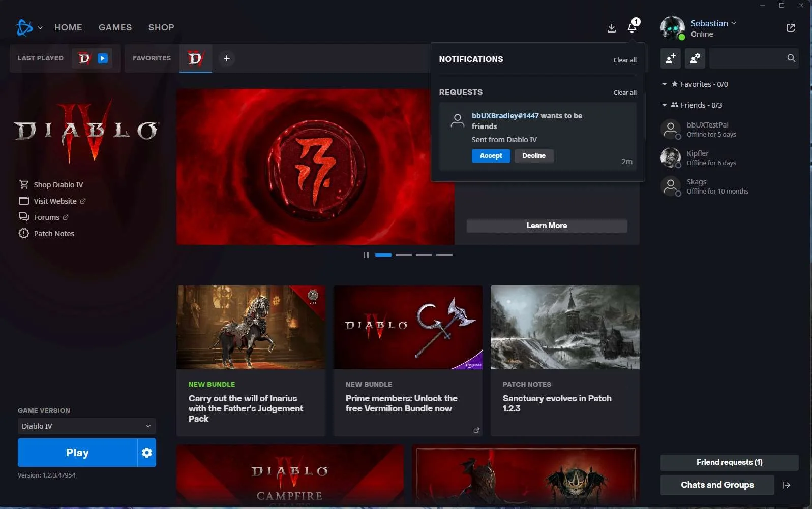Select third carousel slide indicator
Screen dimensions: 812x509
424,255
